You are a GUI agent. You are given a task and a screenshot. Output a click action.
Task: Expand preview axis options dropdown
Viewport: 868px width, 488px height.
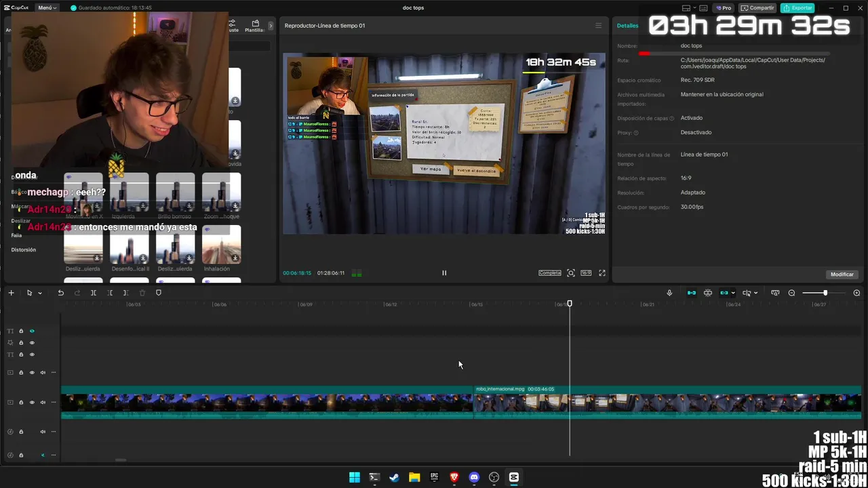tap(755, 293)
